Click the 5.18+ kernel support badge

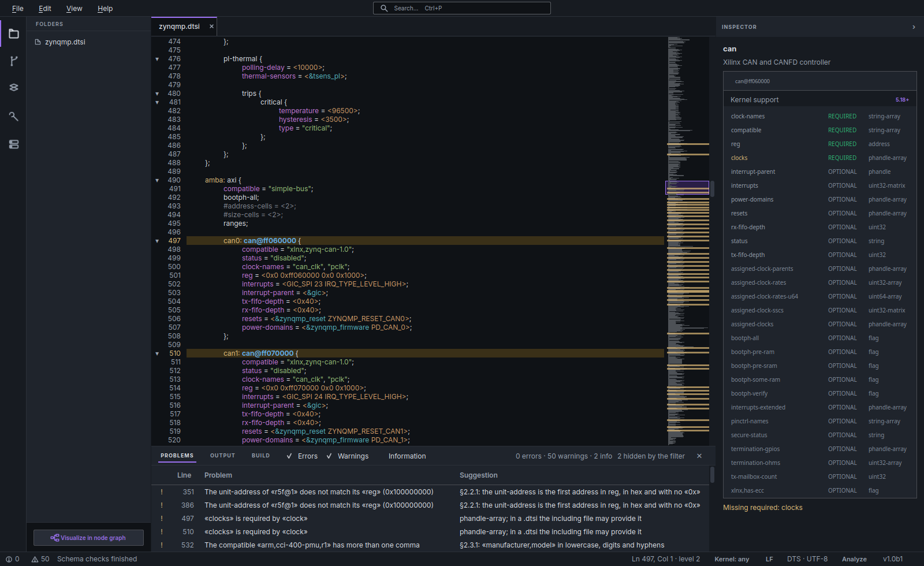[x=902, y=100]
